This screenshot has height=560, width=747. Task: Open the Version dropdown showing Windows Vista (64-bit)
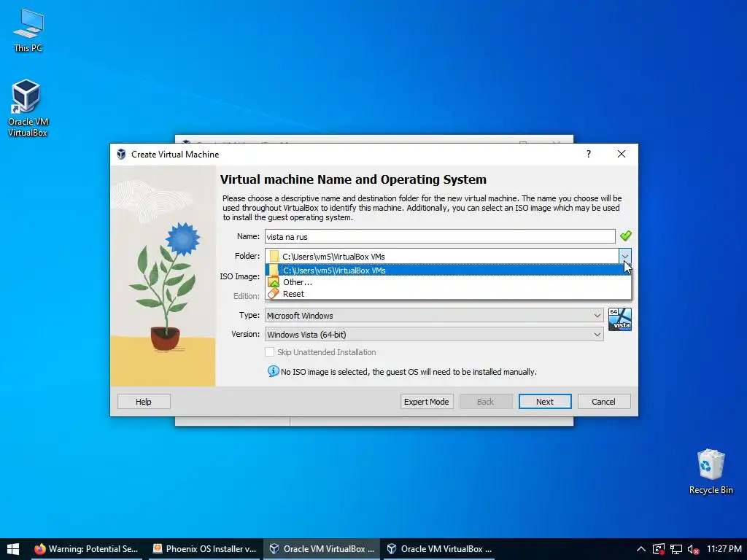click(x=434, y=334)
